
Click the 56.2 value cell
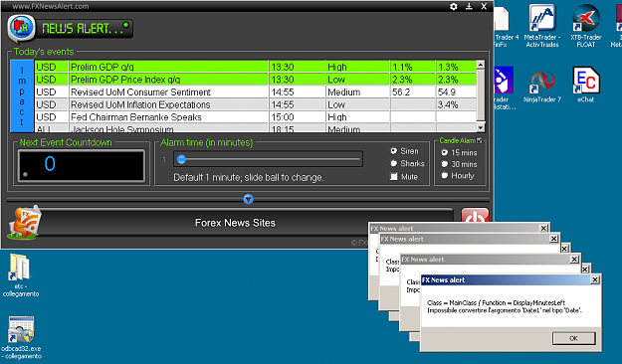413,91
